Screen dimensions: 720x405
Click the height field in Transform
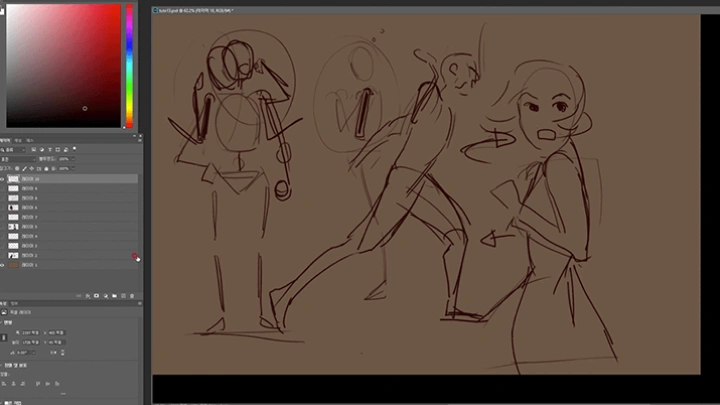pos(31,342)
